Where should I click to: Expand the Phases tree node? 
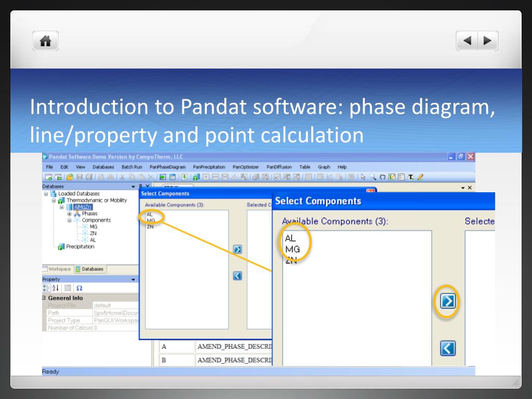(69, 214)
